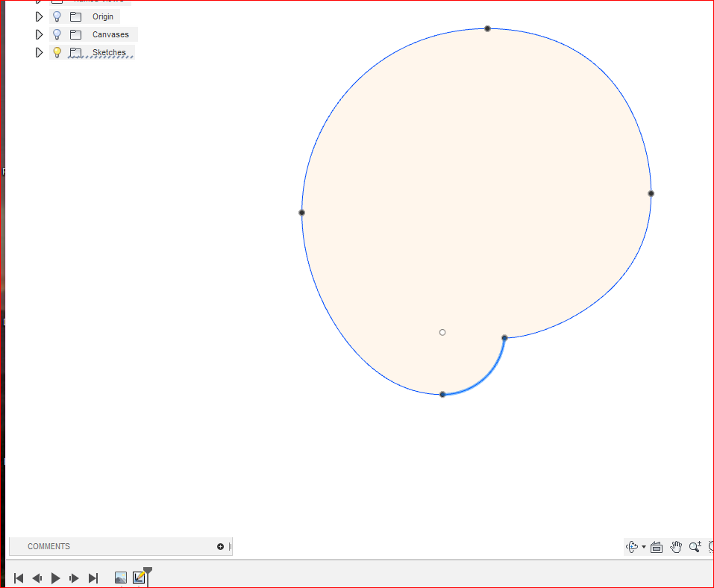Expand the Origin folder in the browser

coord(39,16)
